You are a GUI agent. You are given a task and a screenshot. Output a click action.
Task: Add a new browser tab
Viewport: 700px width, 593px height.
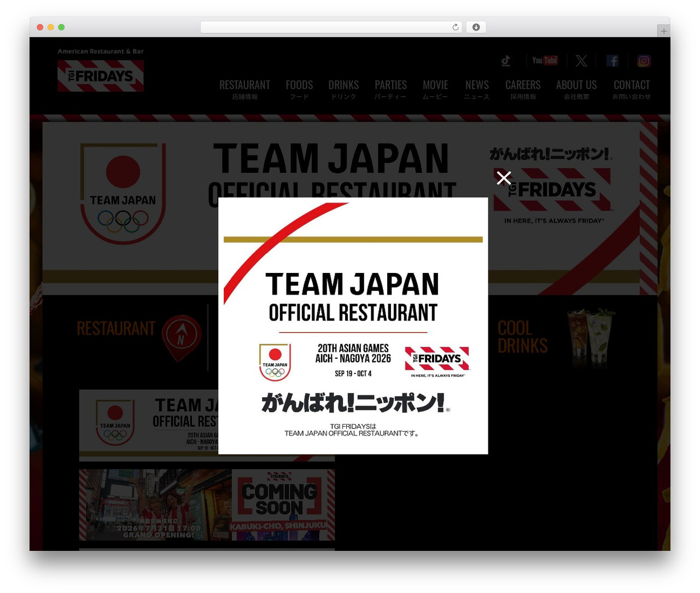pos(663,31)
